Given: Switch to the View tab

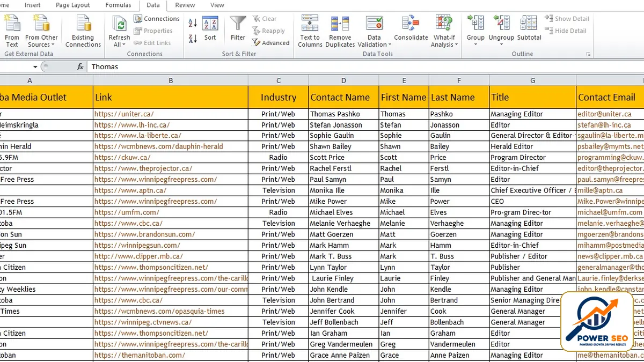Looking at the screenshot, I should (x=217, y=5).
